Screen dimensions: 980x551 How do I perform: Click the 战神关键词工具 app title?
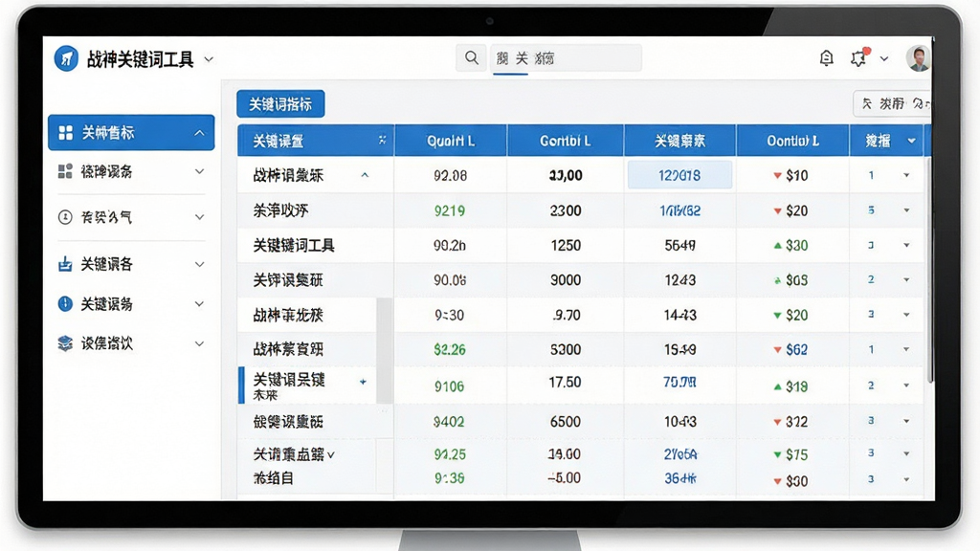pos(140,59)
